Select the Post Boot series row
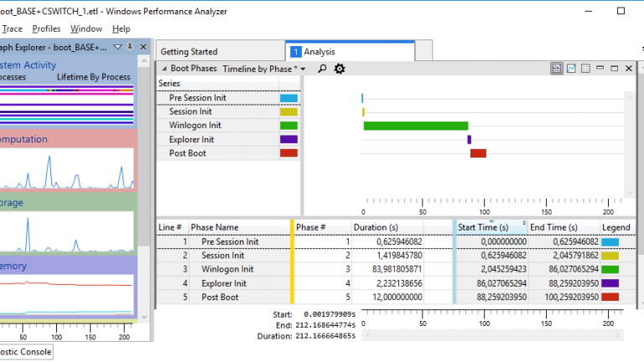The height and width of the screenshot is (362, 644). click(x=228, y=153)
